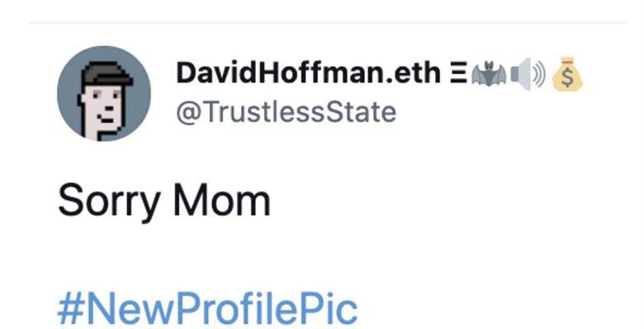Click the sound waves of speaker emoji
The image size is (644, 329).
540,74
